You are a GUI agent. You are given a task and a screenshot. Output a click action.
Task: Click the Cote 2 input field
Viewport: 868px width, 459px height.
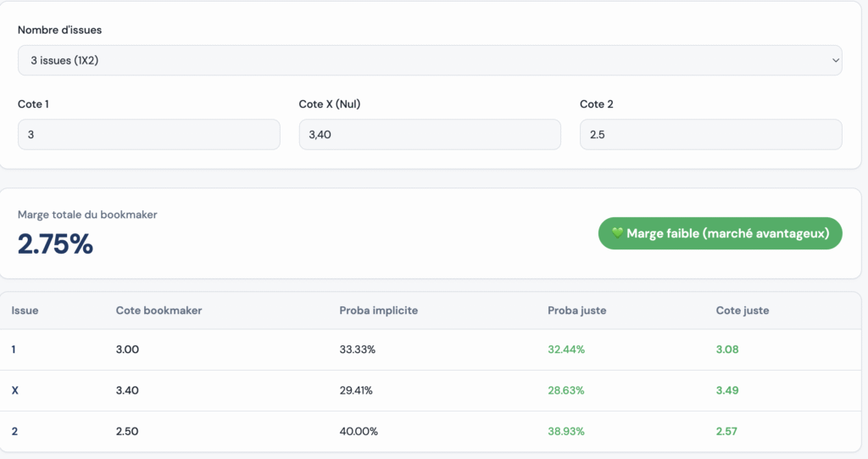click(x=710, y=134)
